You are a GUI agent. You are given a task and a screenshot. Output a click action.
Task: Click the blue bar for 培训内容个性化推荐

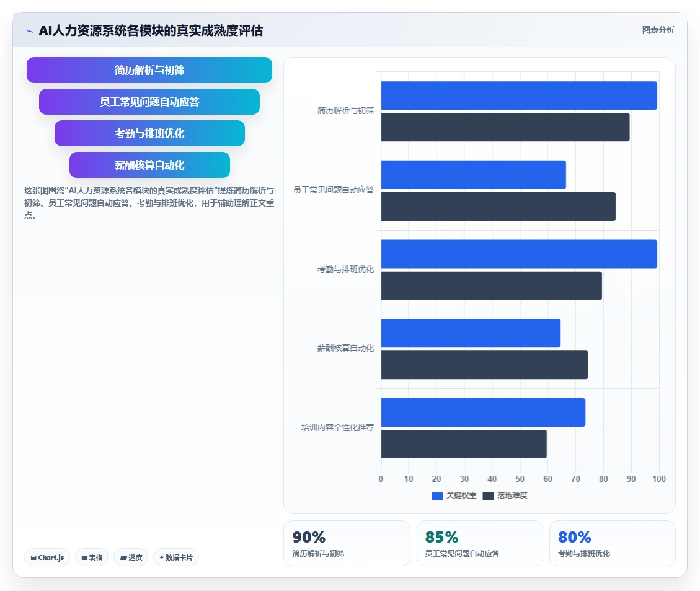483,412
